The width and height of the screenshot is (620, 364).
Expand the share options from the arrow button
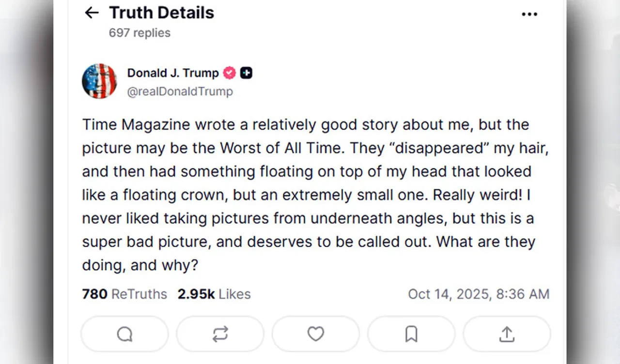pyautogui.click(x=506, y=334)
